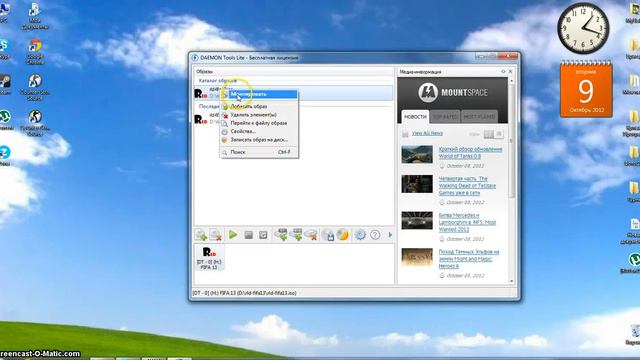Image resolution: width=640 pixels, height=360 pixels.
Task: Switch news to list view mode
Action: point(499,134)
